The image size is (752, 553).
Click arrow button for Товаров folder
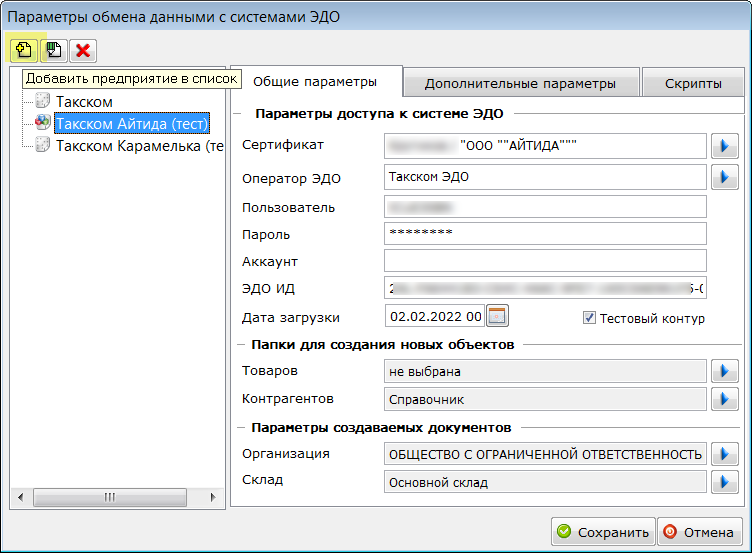723,372
